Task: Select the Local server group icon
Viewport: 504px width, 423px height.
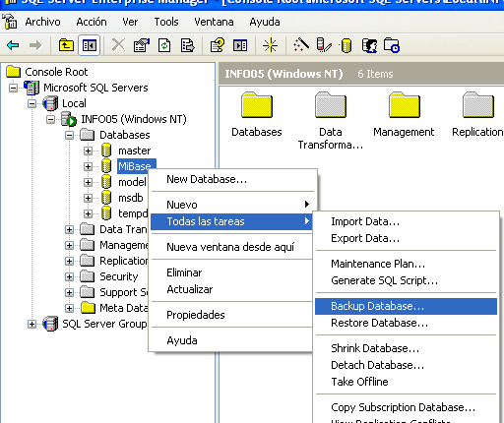Action: click(50, 103)
